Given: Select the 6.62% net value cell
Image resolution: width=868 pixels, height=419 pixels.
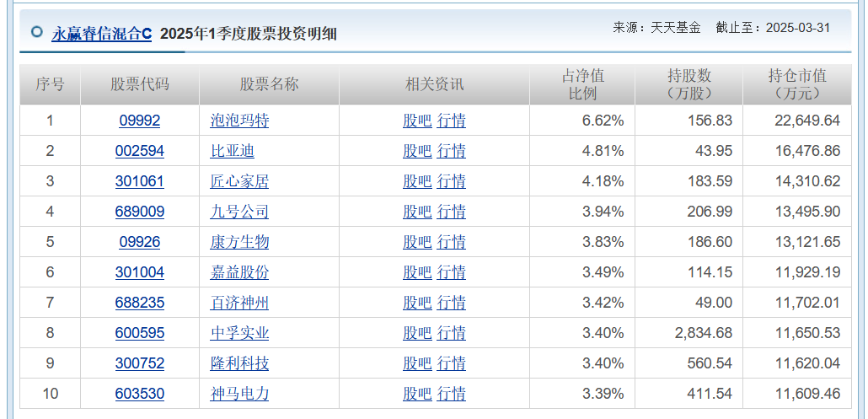Looking at the screenshot, I should point(582,120).
